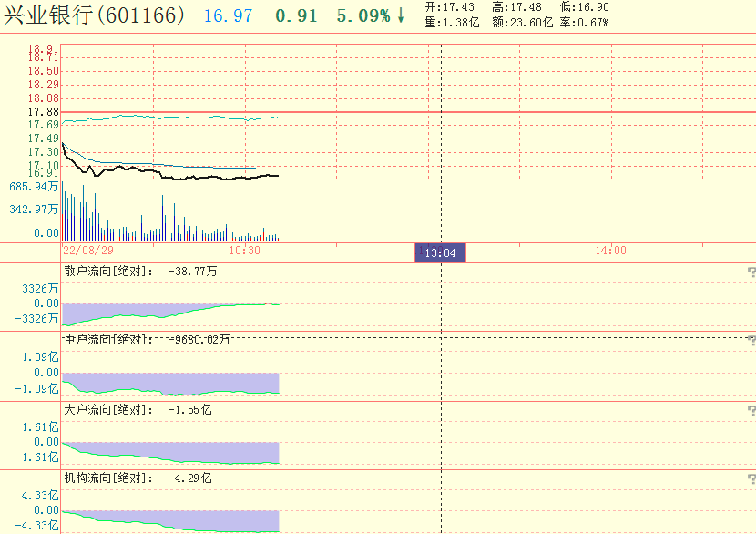756x534 pixels.
Task: Click the 18.29 price axis label
Action: (43, 85)
